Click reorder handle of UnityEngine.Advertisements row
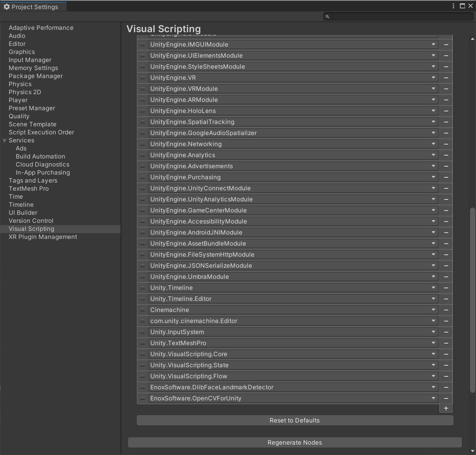The image size is (476, 455). [x=142, y=166]
